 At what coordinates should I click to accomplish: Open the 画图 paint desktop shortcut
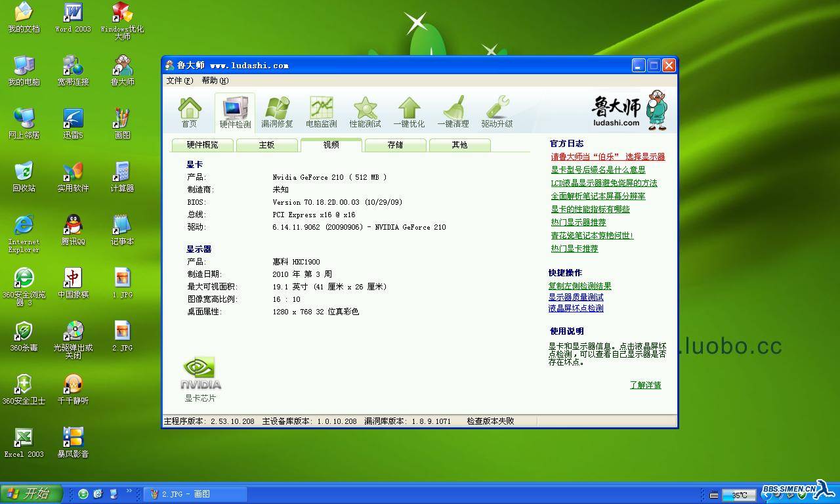click(122, 124)
